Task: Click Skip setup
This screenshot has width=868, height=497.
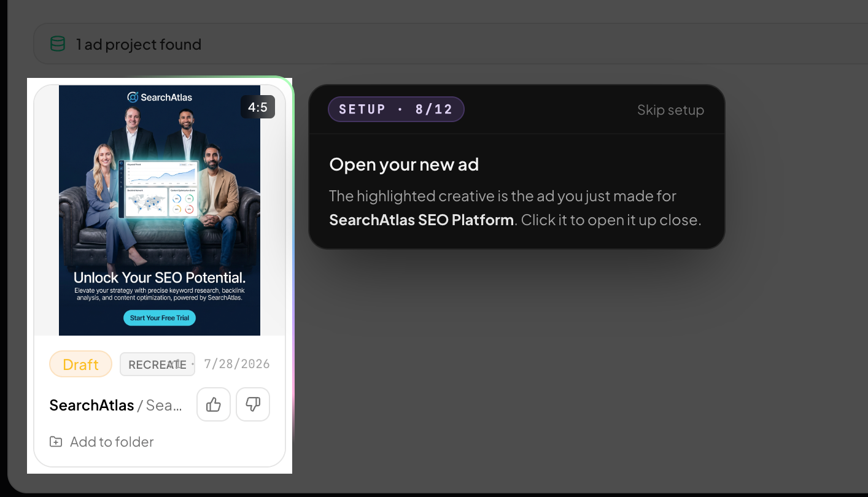Action: coord(670,110)
